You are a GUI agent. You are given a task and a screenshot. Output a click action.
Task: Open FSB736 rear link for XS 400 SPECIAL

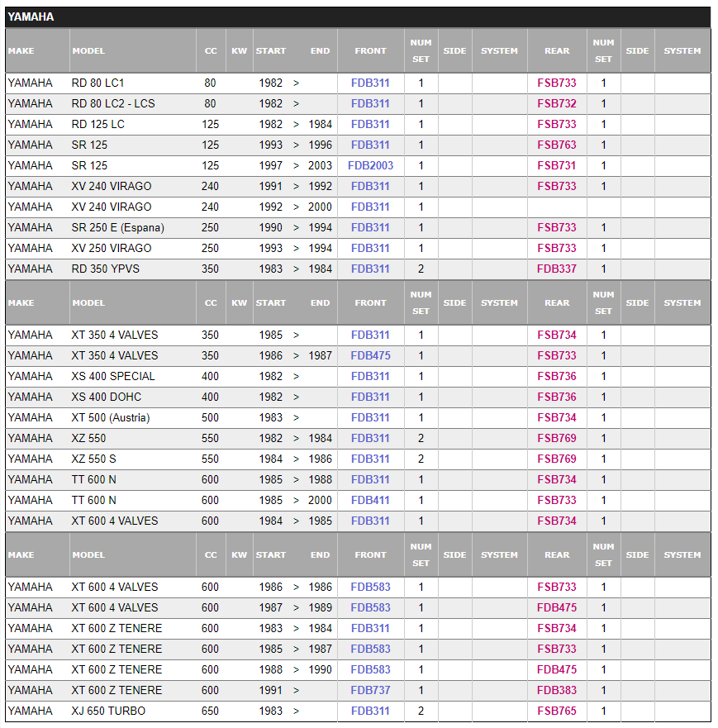(557, 376)
